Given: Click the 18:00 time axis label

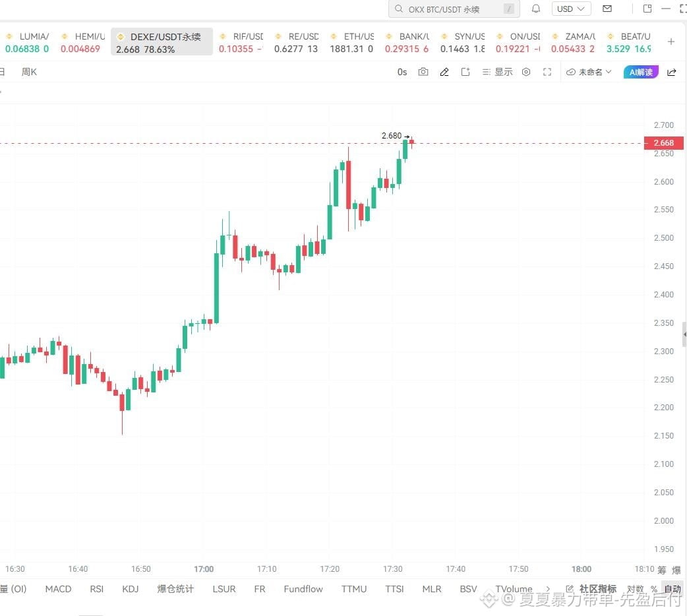Looking at the screenshot, I should [x=582, y=569].
